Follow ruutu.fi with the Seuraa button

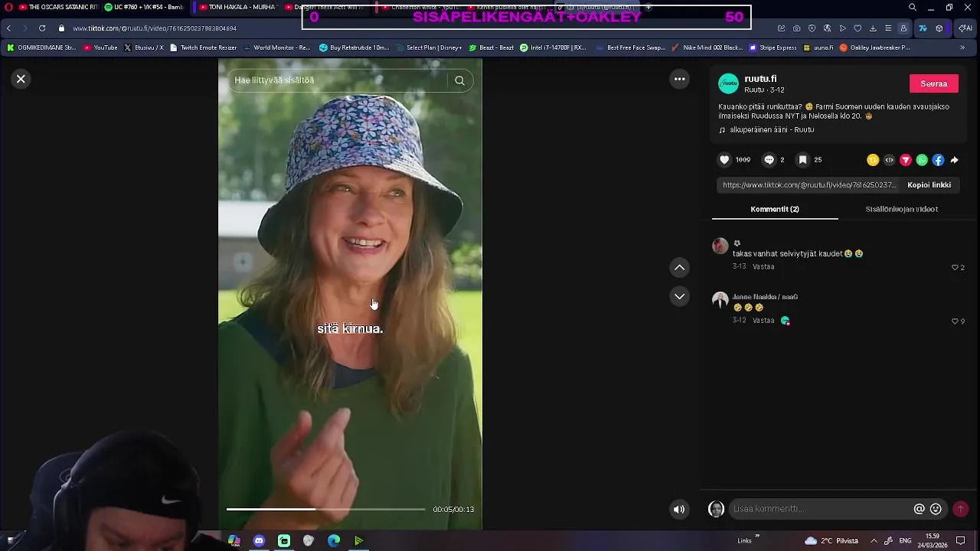click(x=933, y=83)
